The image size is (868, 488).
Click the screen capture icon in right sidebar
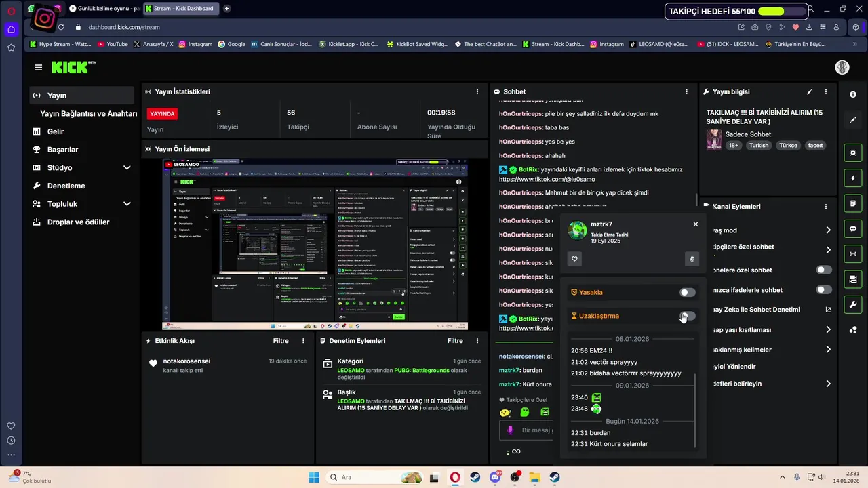853,153
